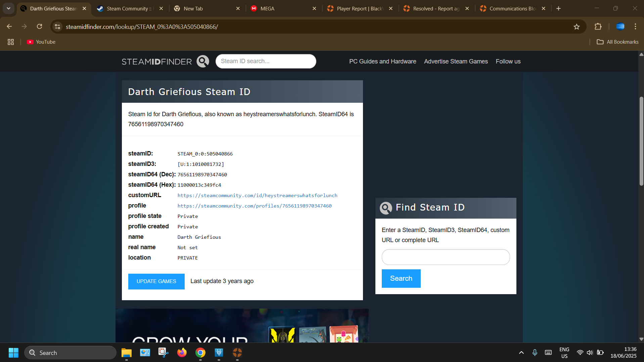
Task: Close the MEGA tab
Action: click(x=314, y=8)
